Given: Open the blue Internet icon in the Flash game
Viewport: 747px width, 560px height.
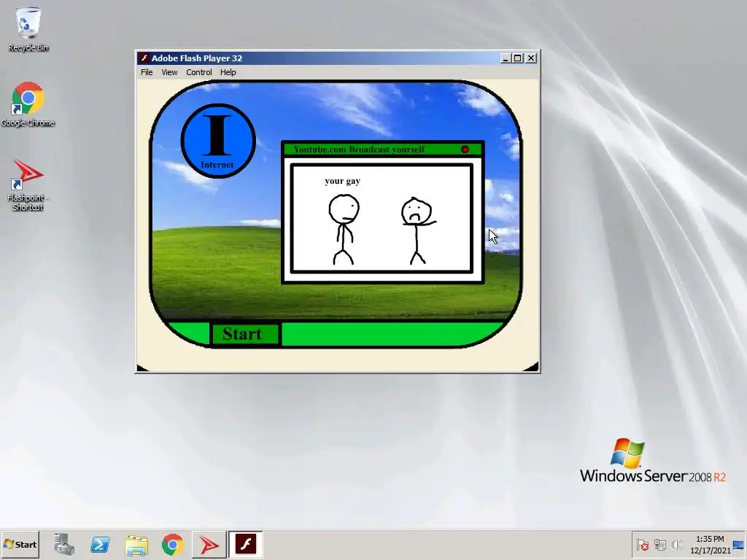Looking at the screenshot, I should (218, 141).
